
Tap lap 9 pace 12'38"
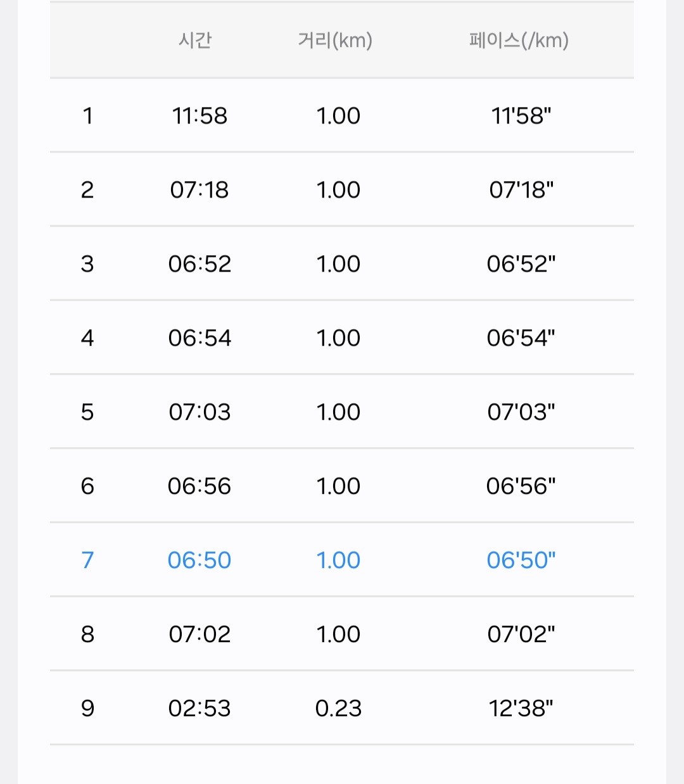(x=521, y=709)
